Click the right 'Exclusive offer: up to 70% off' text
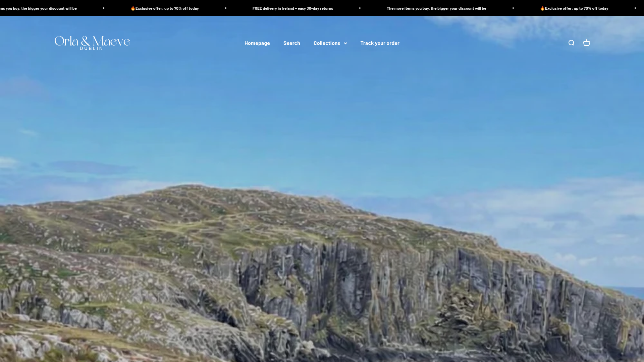Image resolution: width=644 pixels, height=362 pixels. click(574, 8)
